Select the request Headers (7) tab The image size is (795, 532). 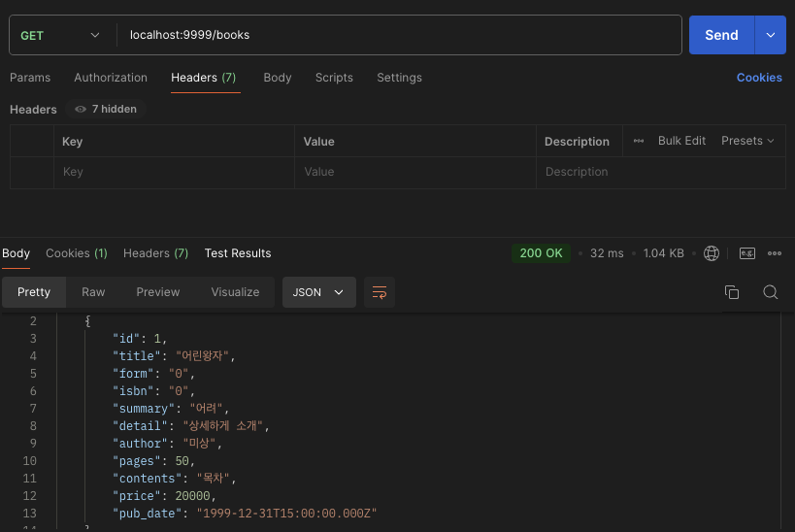(x=203, y=78)
